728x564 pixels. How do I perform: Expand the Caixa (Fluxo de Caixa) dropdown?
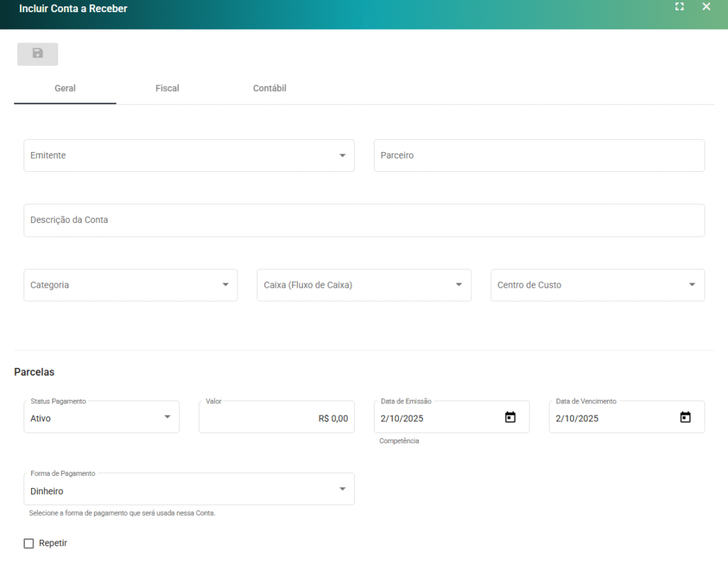(x=459, y=285)
